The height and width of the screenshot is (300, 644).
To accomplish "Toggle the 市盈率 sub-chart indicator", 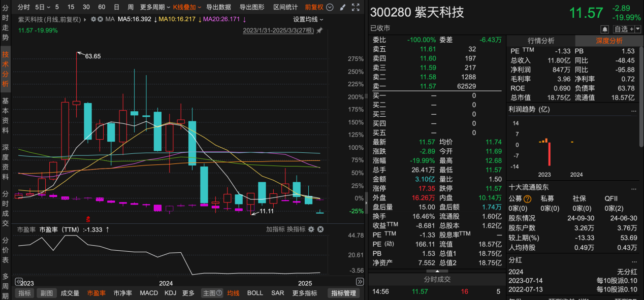I will tap(96, 293).
